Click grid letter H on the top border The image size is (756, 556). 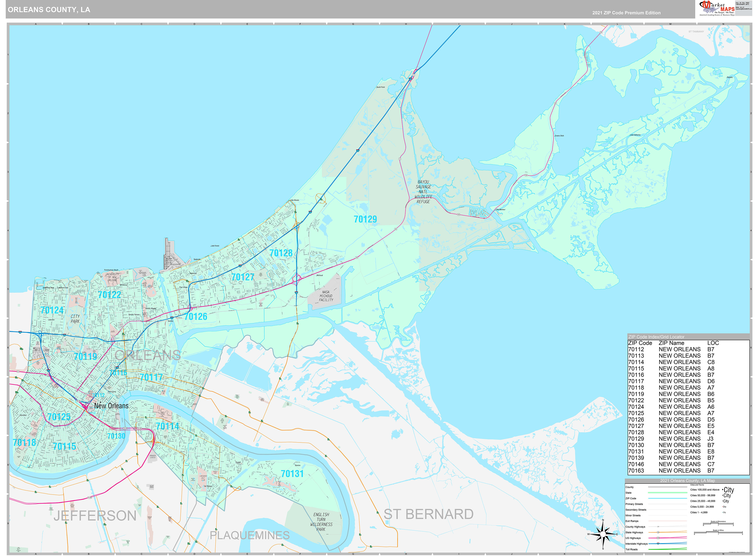click(x=405, y=24)
